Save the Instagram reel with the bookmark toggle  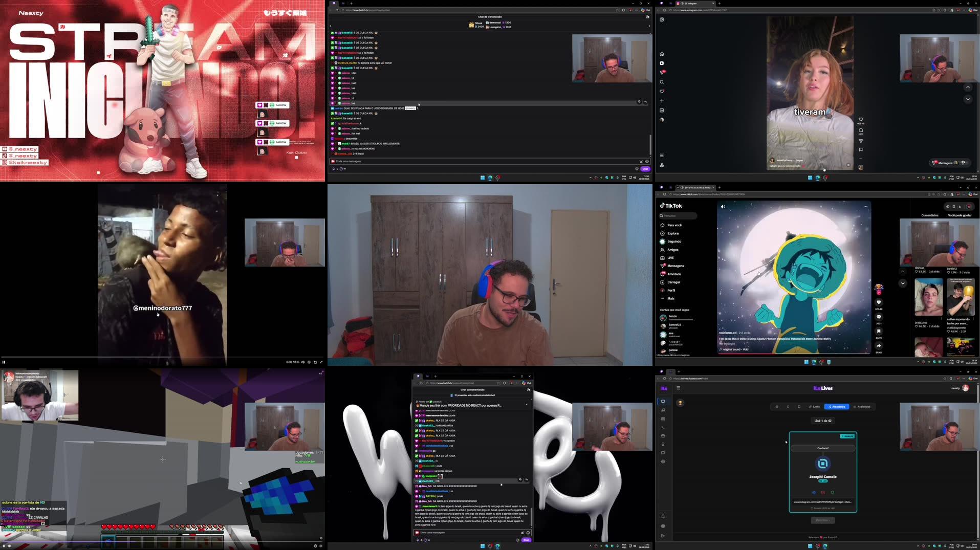(x=861, y=149)
